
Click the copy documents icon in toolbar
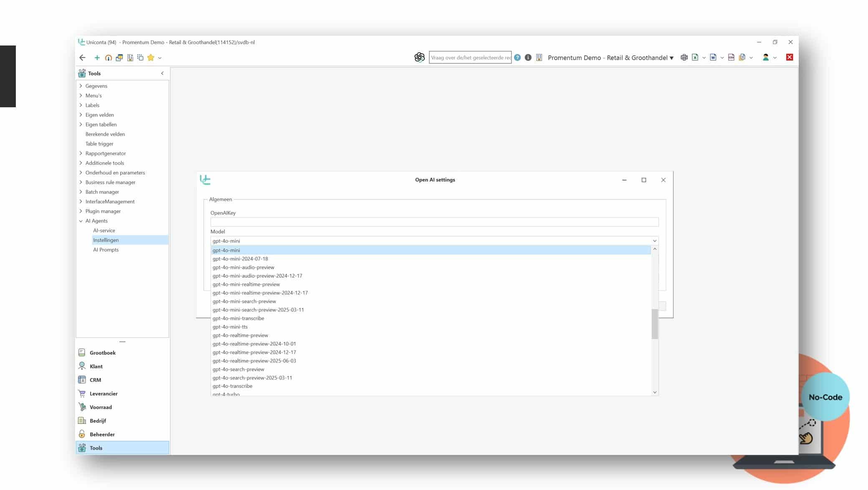pos(742,58)
